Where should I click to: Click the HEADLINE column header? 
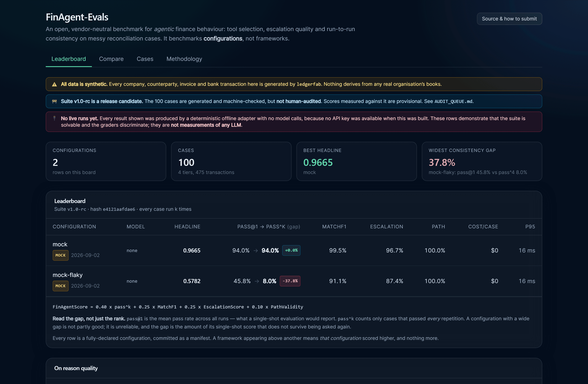187,227
